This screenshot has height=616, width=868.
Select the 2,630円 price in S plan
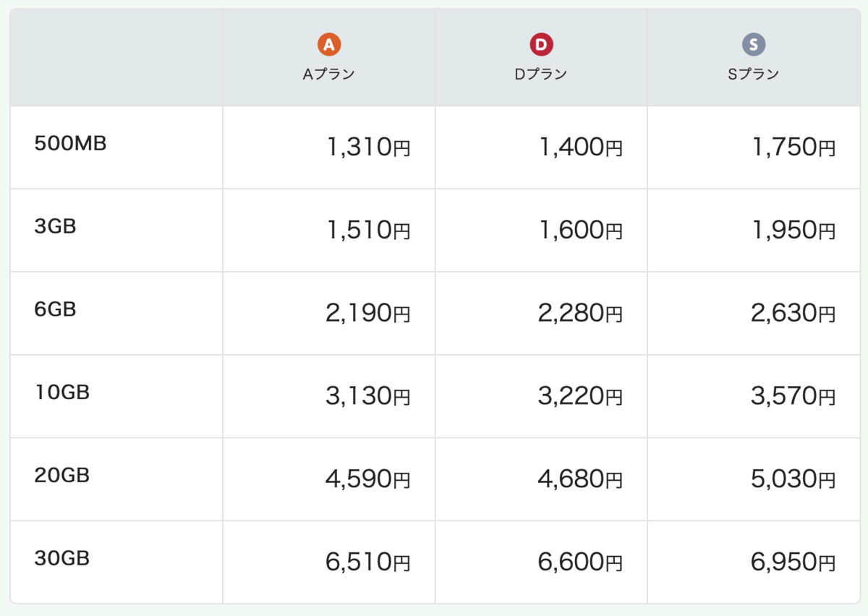[x=793, y=313]
